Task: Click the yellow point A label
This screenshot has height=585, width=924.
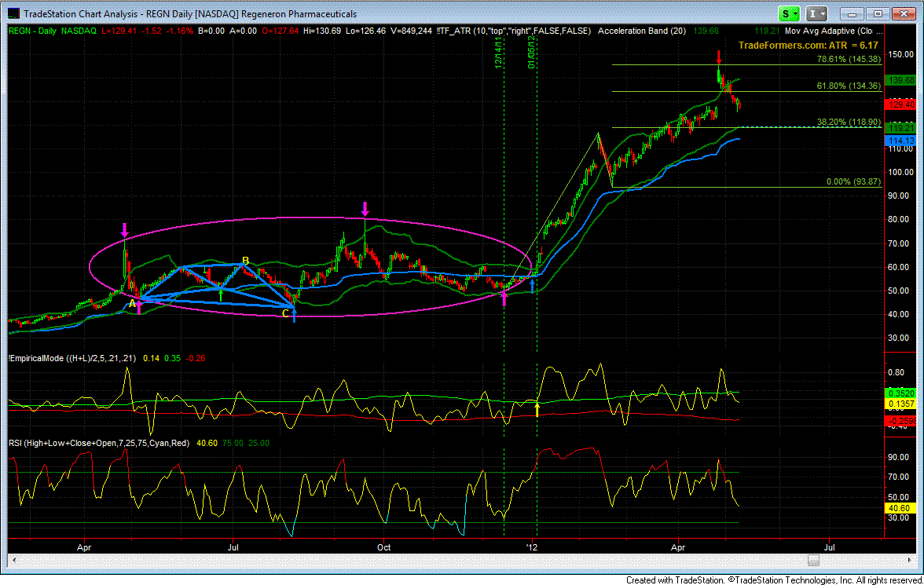Action: coord(132,303)
